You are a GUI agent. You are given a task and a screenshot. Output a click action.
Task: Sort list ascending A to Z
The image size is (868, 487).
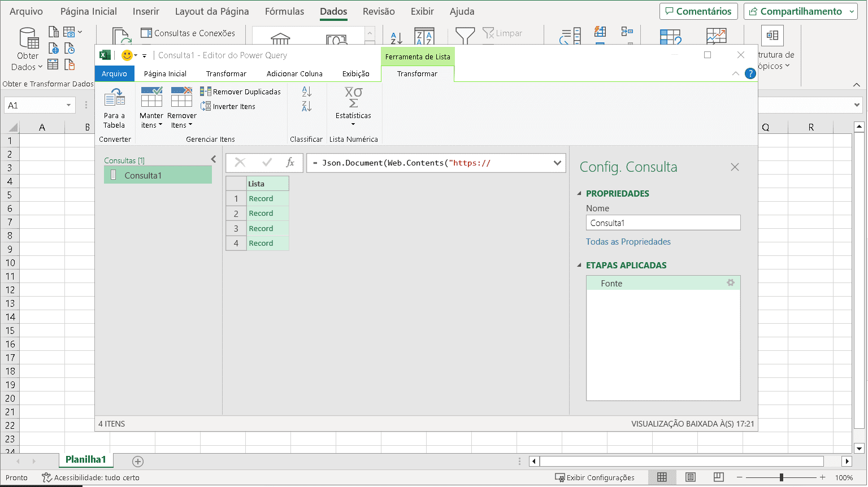[306, 92]
